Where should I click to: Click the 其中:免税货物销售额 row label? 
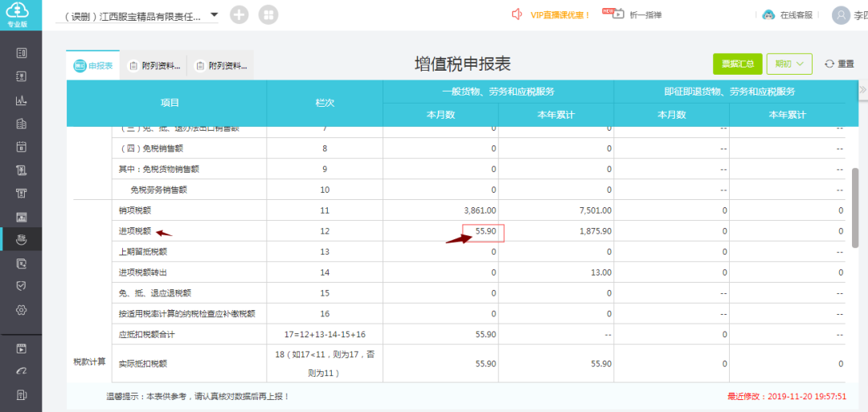click(159, 169)
